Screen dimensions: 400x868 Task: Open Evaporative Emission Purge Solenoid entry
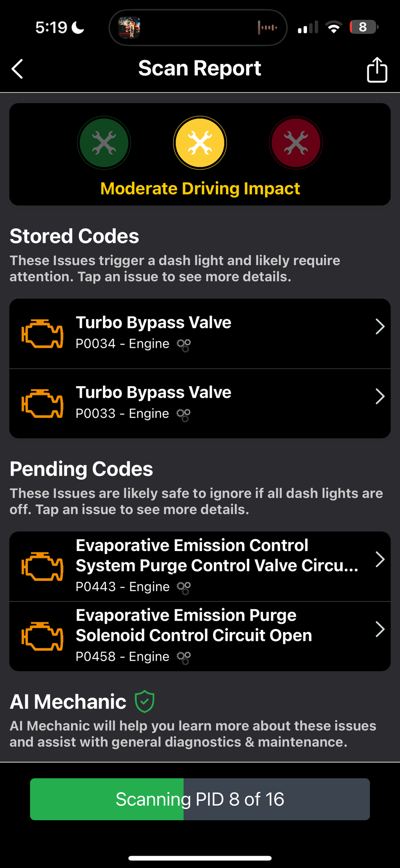click(x=194, y=626)
